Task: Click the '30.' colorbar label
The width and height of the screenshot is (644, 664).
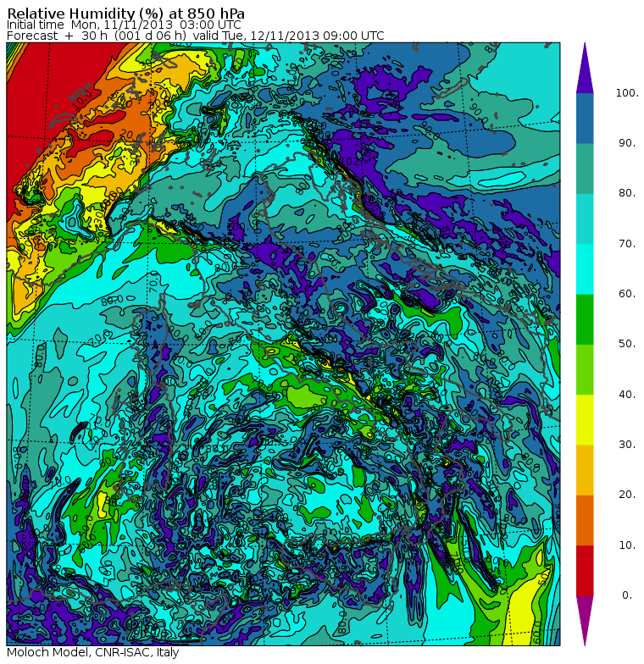Action: pos(627,445)
